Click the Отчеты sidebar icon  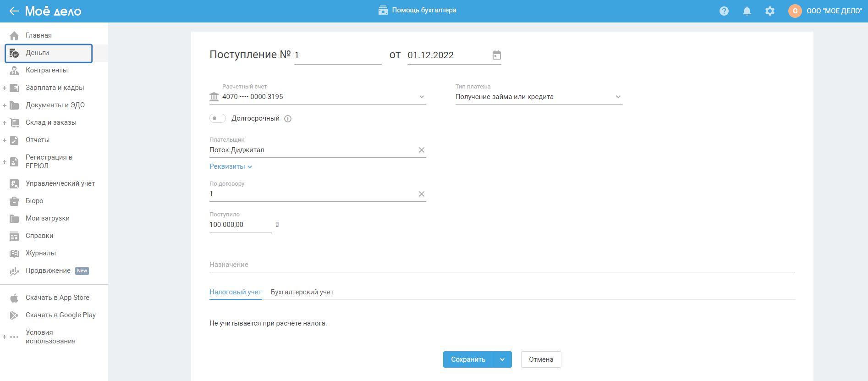(14, 140)
